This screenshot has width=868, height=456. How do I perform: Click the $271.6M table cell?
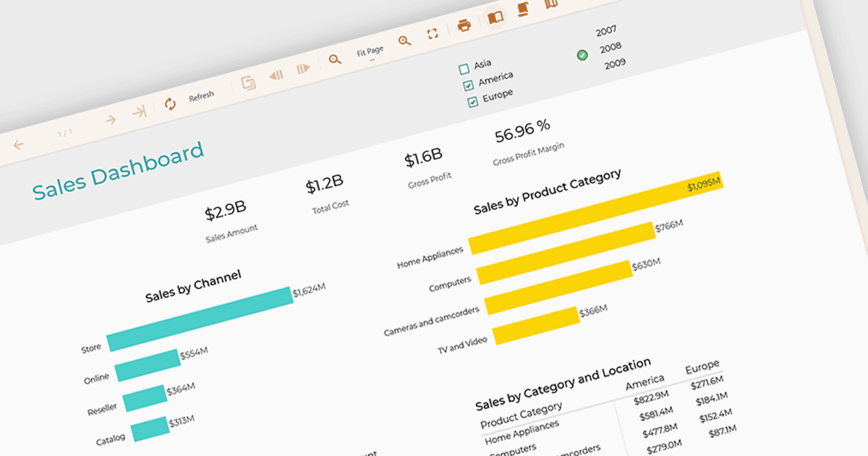[707, 384]
